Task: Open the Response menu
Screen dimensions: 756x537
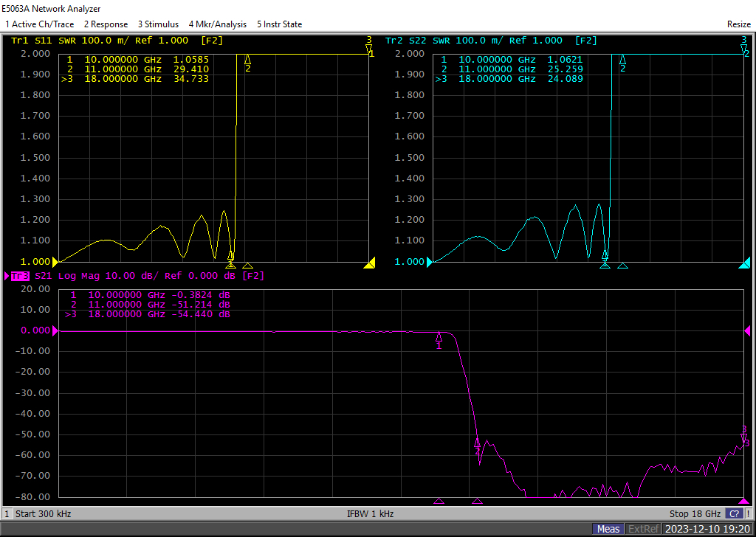Action: point(105,24)
